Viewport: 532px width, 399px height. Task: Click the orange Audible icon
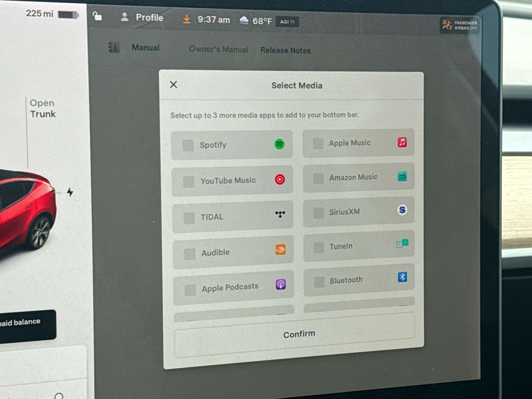pos(280,250)
